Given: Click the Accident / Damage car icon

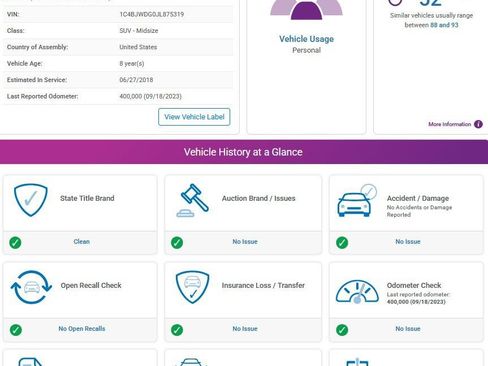Looking at the screenshot, I should [x=357, y=201].
